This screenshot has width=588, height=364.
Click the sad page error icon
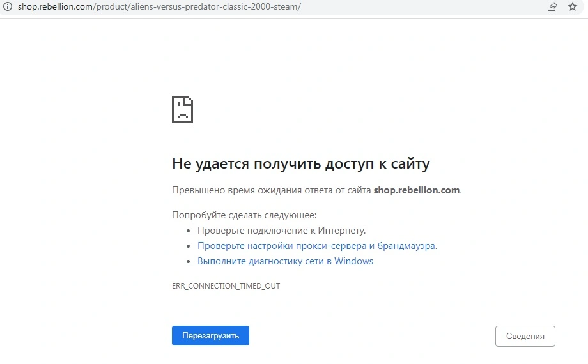coord(182,109)
